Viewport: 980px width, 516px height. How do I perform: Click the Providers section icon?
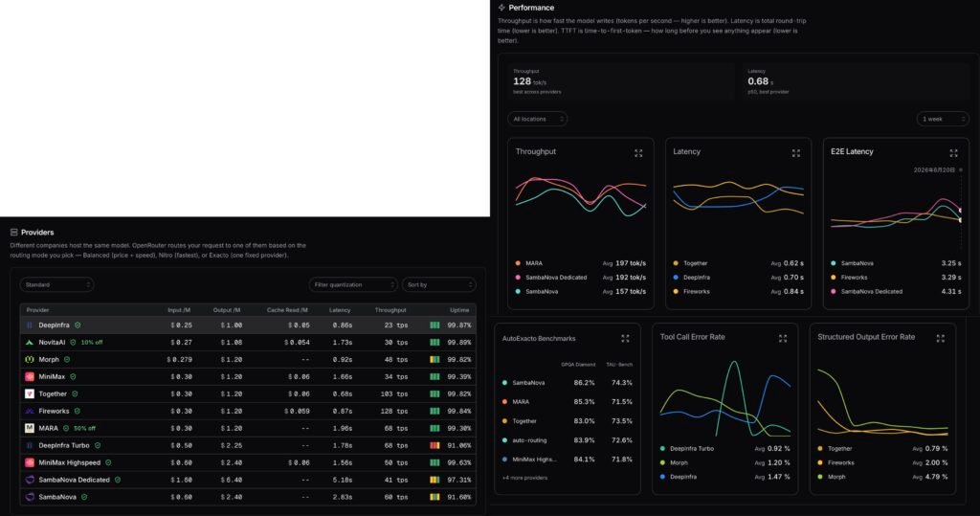13,232
